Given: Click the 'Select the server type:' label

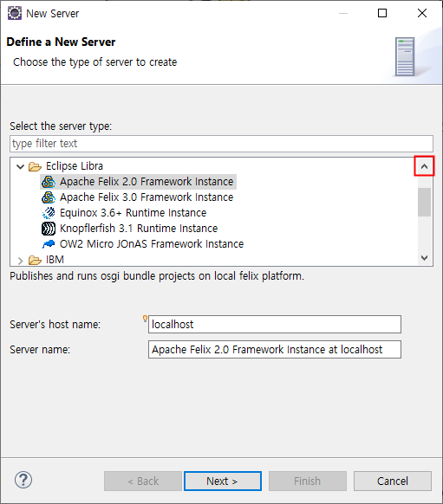Looking at the screenshot, I should point(61,126).
